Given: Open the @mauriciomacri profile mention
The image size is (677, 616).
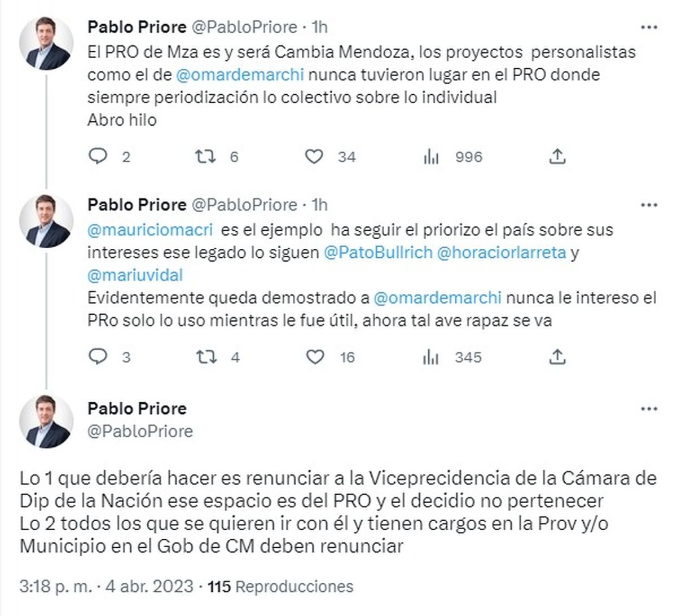Looking at the screenshot, I should tap(150, 230).
